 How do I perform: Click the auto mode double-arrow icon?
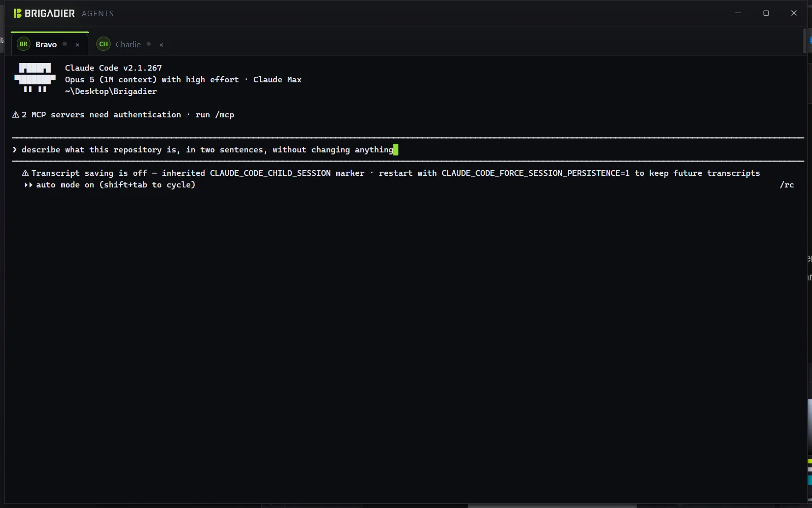[x=28, y=185]
